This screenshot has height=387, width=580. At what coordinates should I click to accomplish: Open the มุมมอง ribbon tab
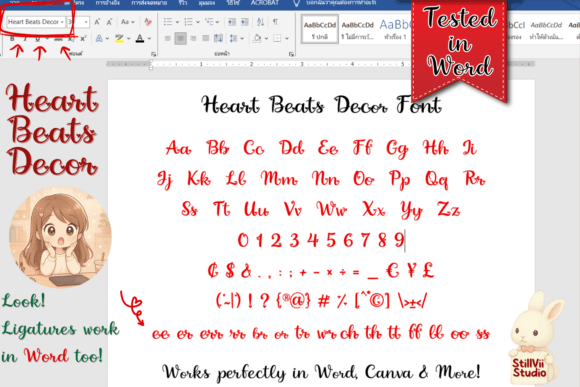pos(206,3)
